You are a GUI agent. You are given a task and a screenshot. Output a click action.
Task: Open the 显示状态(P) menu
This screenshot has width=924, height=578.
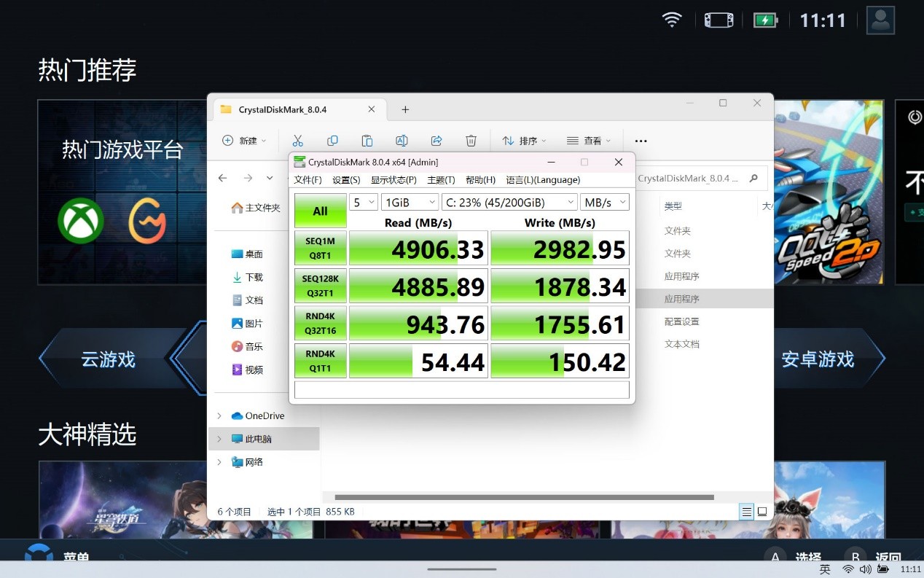point(394,180)
